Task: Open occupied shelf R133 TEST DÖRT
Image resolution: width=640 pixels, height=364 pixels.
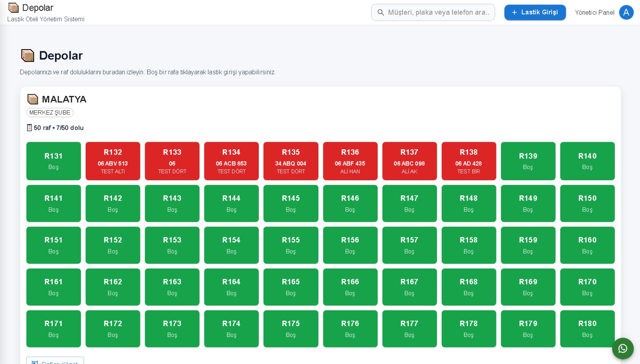Action: pos(172,161)
